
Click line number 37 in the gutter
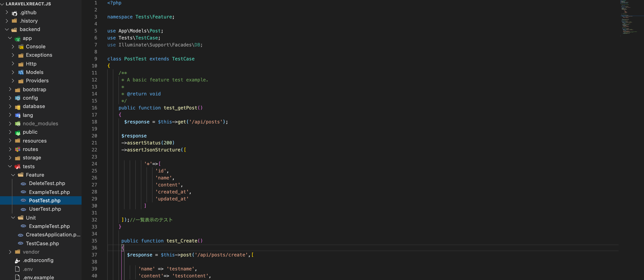click(x=94, y=255)
